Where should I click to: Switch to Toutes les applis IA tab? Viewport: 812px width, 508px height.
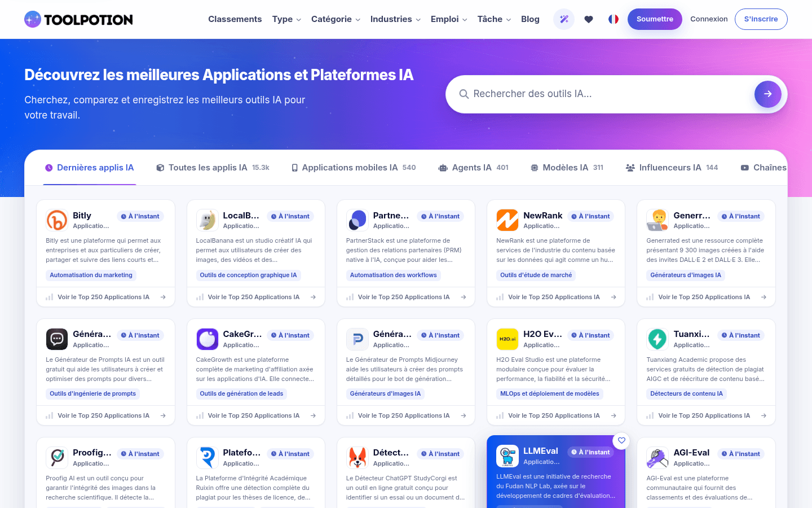coord(213,168)
